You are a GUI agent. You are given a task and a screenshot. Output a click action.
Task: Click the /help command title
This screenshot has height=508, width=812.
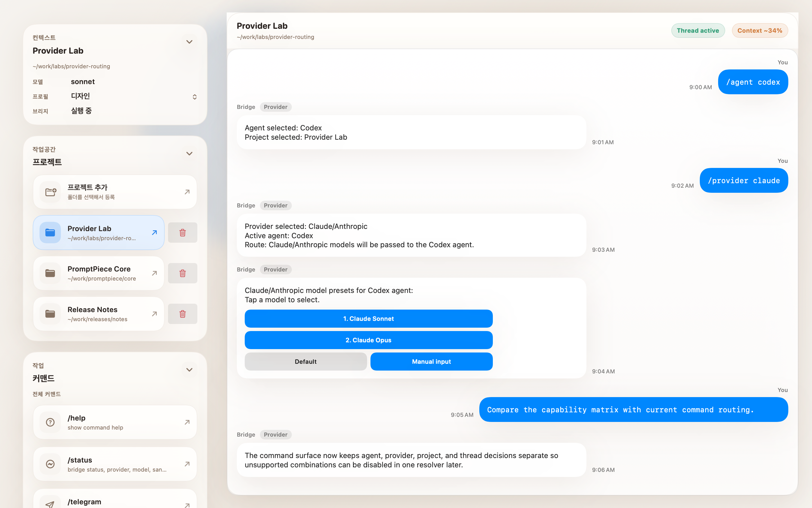(x=76, y=418)
